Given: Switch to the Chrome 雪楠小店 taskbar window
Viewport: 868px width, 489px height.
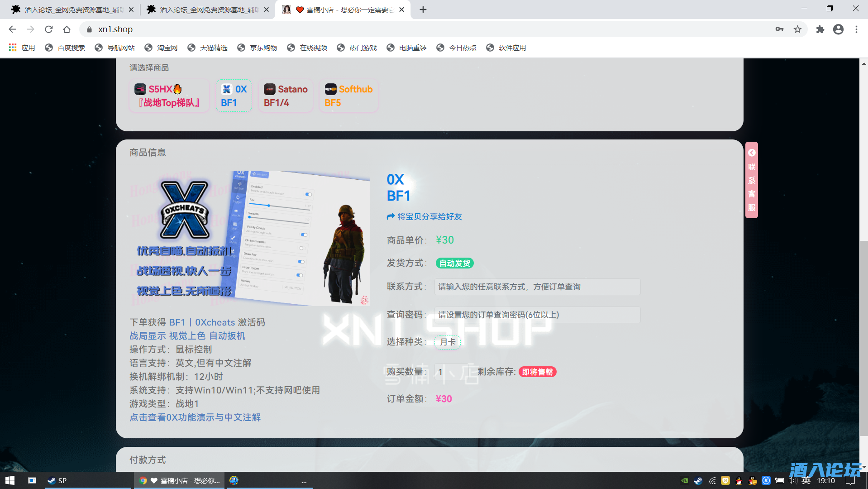Looking at the screenshot, I should (179, 480).
